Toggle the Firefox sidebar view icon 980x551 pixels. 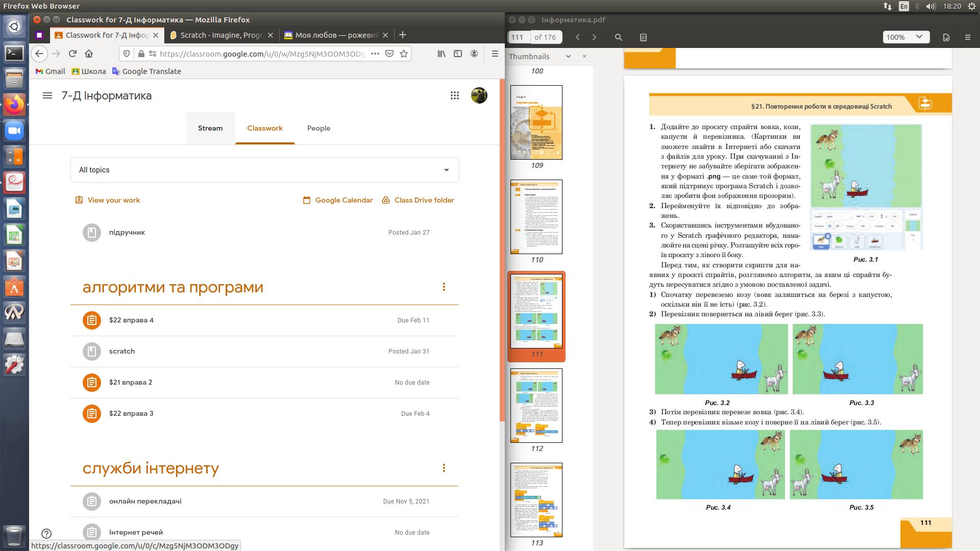(x=458, y=54)
